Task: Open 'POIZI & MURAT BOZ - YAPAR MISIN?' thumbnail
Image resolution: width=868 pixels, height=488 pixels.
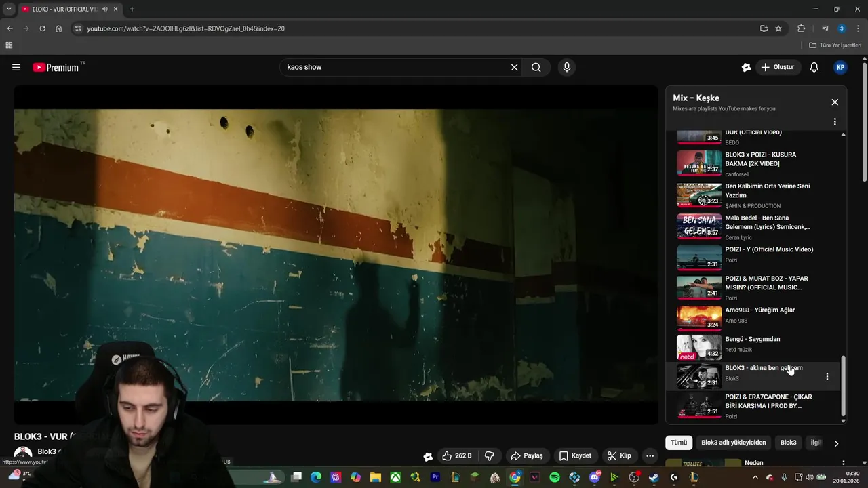Action: (x=699, y=287)
